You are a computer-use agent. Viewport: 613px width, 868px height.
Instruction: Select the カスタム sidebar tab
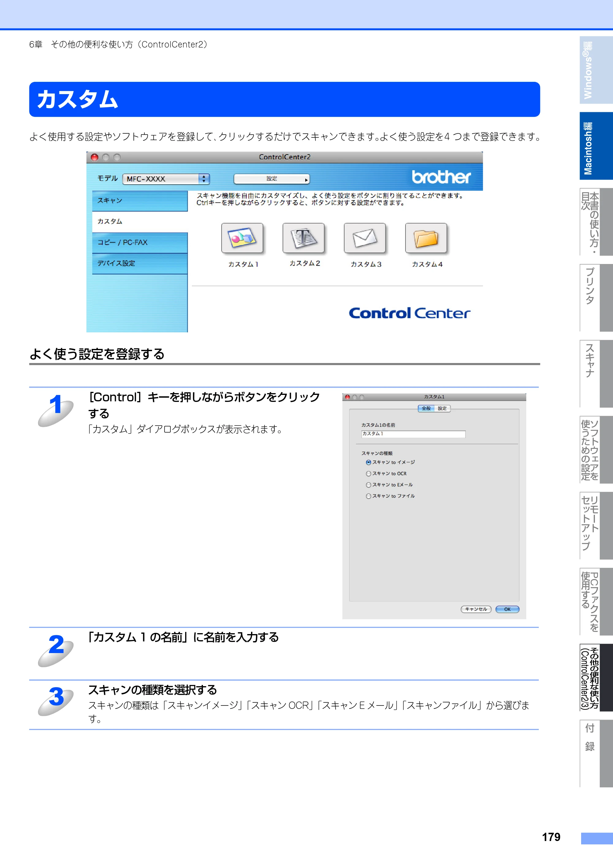coord(140,222)
